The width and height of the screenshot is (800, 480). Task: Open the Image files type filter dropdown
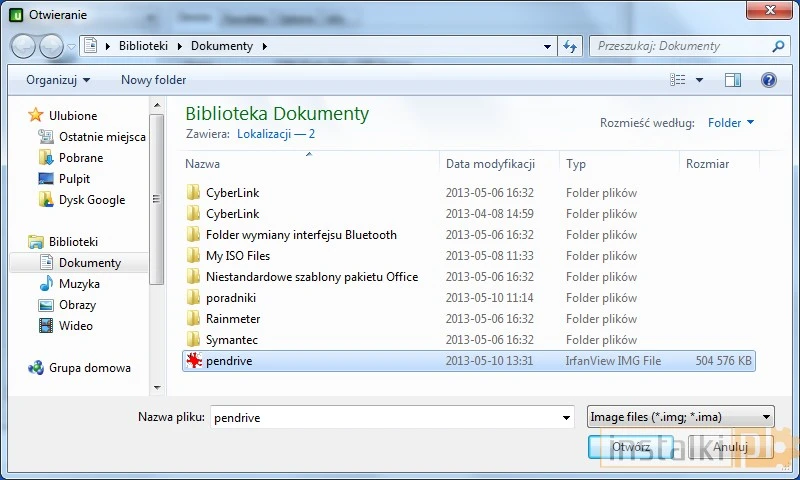tap(680, 417)
